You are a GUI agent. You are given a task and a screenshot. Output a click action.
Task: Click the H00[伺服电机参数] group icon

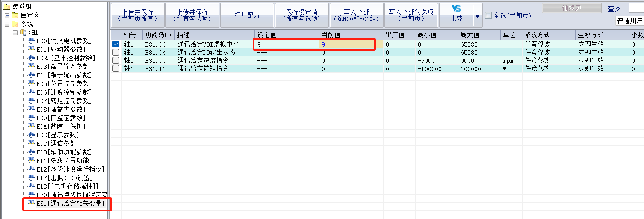31,41
